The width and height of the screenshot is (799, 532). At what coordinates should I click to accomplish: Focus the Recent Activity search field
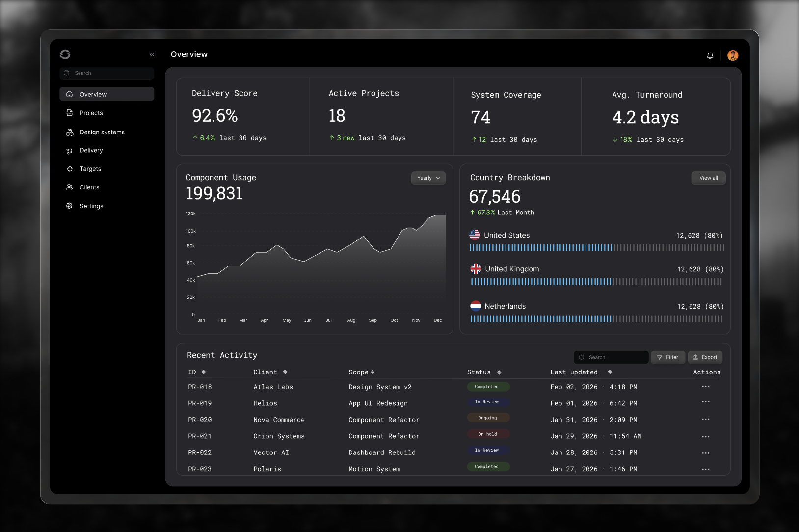[612, 357]
